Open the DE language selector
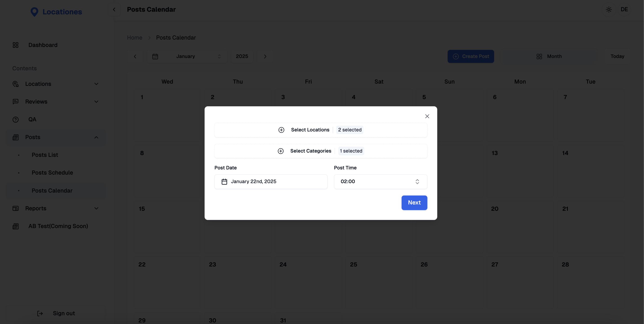This screenshot has width=644, height=324. (624, 9)
